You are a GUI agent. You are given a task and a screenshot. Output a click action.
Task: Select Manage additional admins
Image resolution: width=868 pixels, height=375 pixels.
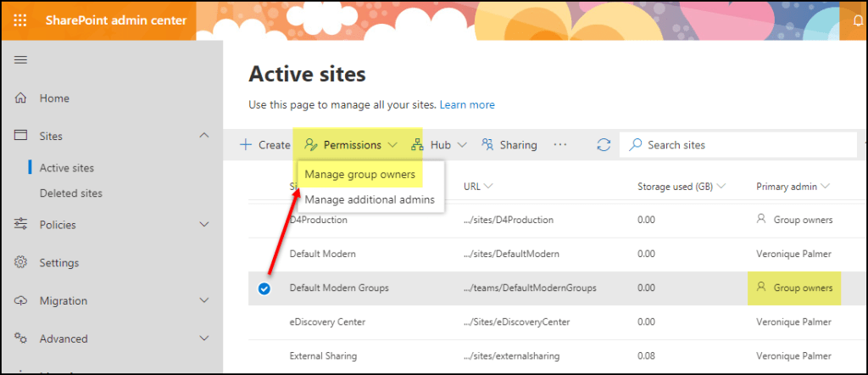(370, 199)
